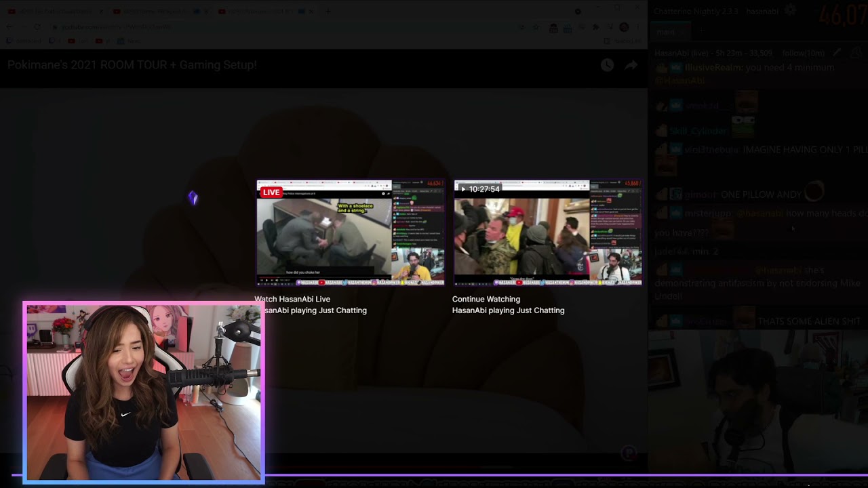Click username IllusiveRealm in chat
The height and width of the screenshot is (488, 868).
pyautogui.click(x=713, y=68)
